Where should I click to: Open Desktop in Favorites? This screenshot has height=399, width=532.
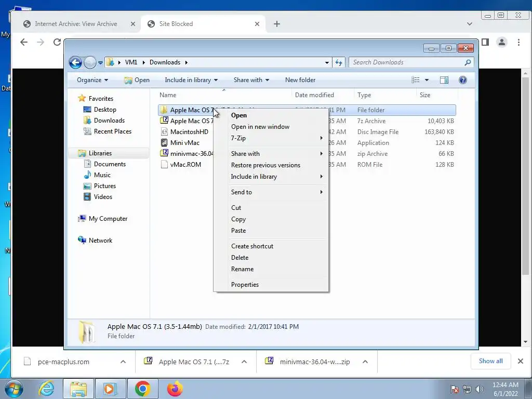(x=105, y=110)
